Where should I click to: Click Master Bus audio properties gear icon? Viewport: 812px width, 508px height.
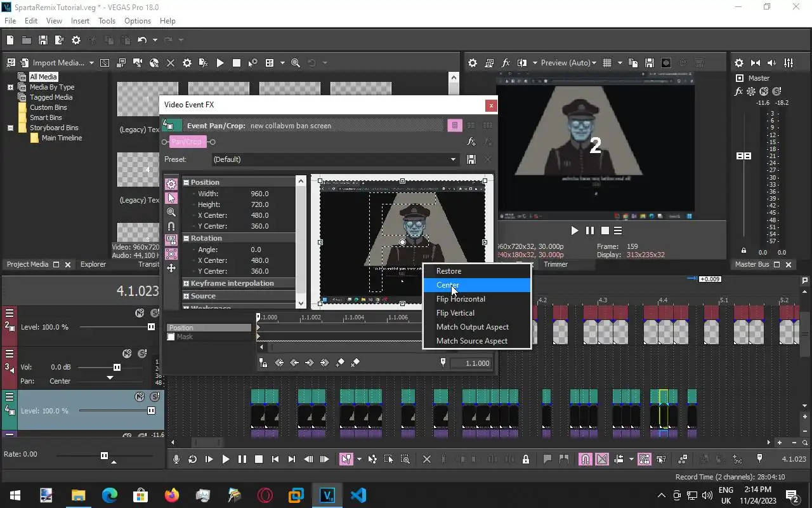tap(739, 63)
